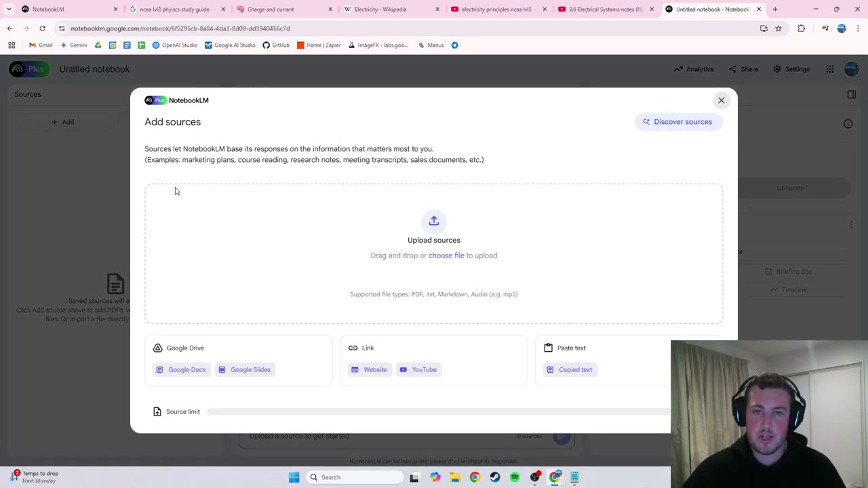
Task: Choose Copied text paste option
Action: click(x=570, y=369)
